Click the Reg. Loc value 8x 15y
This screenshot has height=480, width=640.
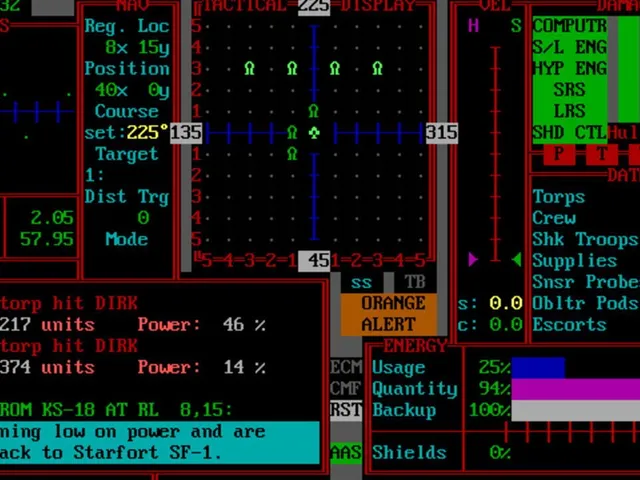(x=137, y=47)
